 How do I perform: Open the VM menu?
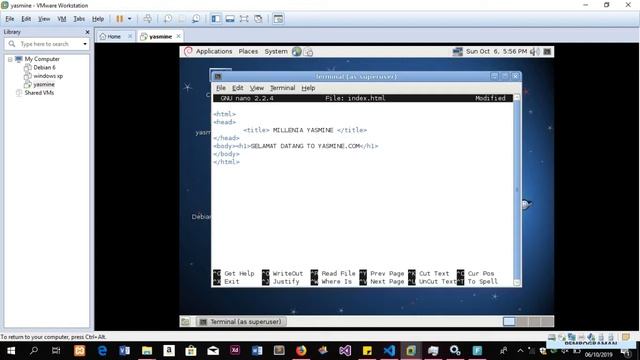click(62, 19)
